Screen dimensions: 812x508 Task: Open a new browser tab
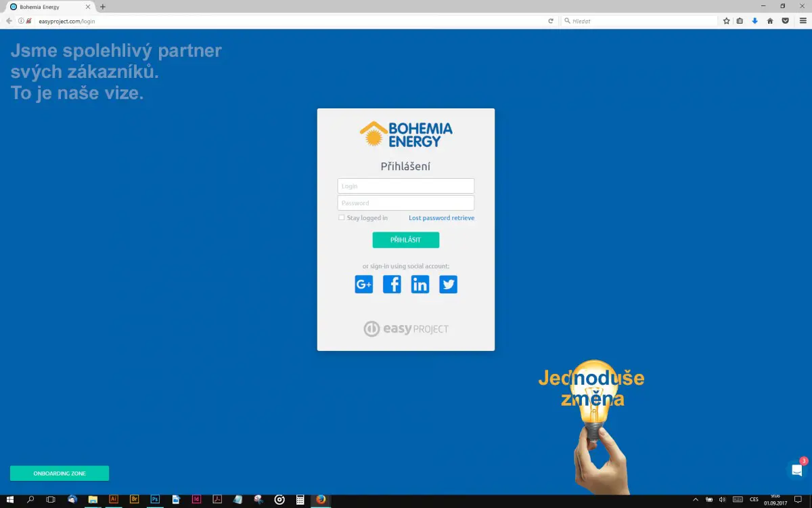point(103,7)
